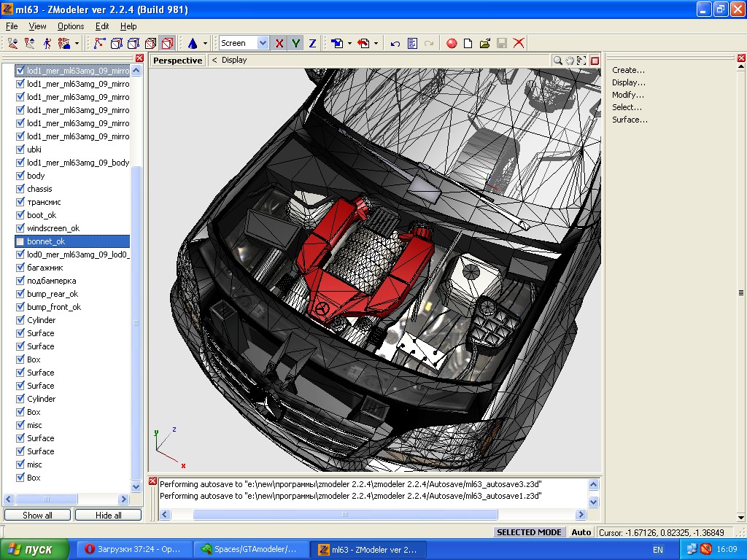The image size is (747, 560).
Task: Click the zoom magnifier icon in viewport
Action: coord(558,61)
